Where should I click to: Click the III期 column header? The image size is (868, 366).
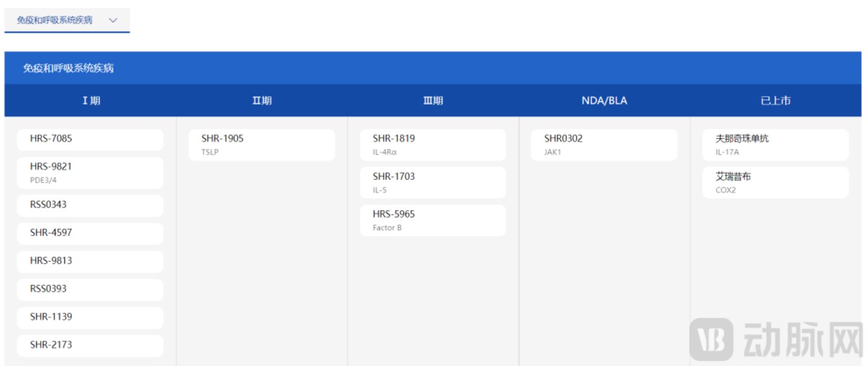point(433,101)
